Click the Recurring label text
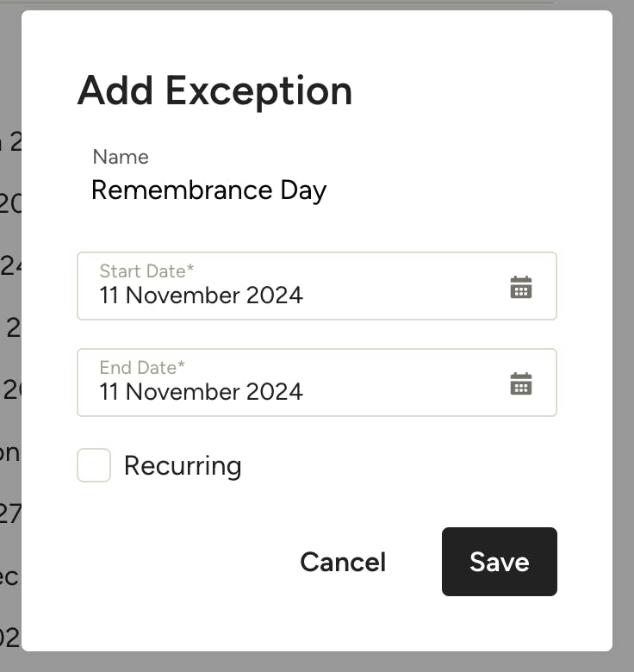634x672 pixels. point(183,466)
